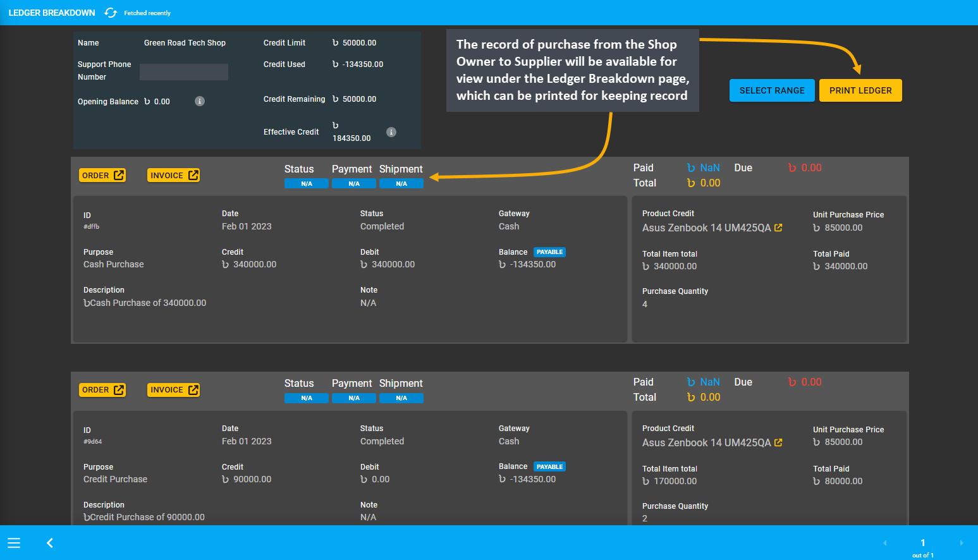Open INVOICE button for Credit Purchase entry

click(x=173, y=390)
